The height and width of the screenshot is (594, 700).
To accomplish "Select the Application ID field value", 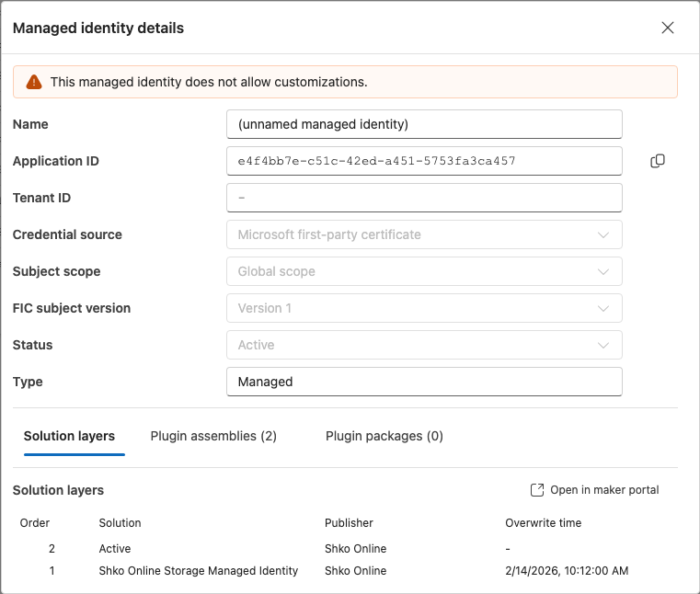I will tap(424, 161).
